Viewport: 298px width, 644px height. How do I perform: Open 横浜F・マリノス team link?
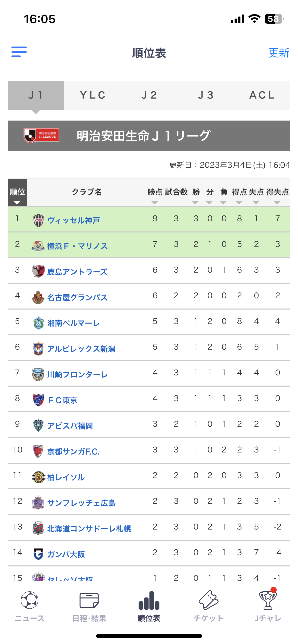[x=77, y=246]
